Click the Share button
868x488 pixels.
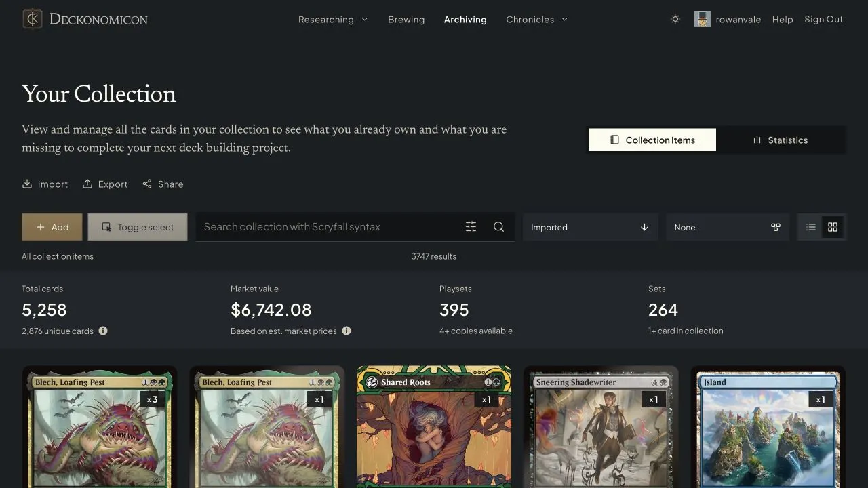(x=163, y=184)
